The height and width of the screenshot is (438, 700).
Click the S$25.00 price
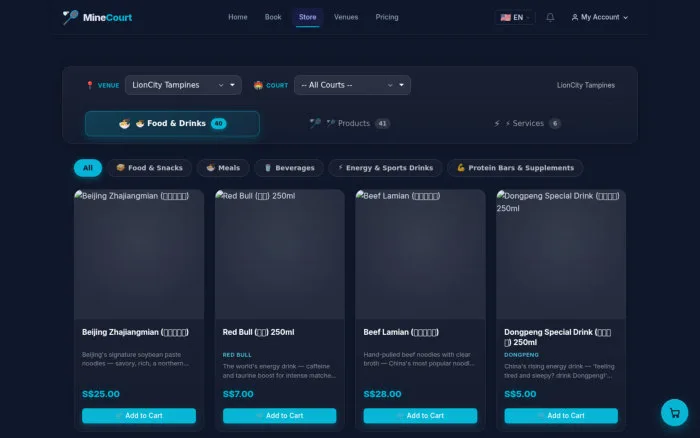click(x=101, y=394)
